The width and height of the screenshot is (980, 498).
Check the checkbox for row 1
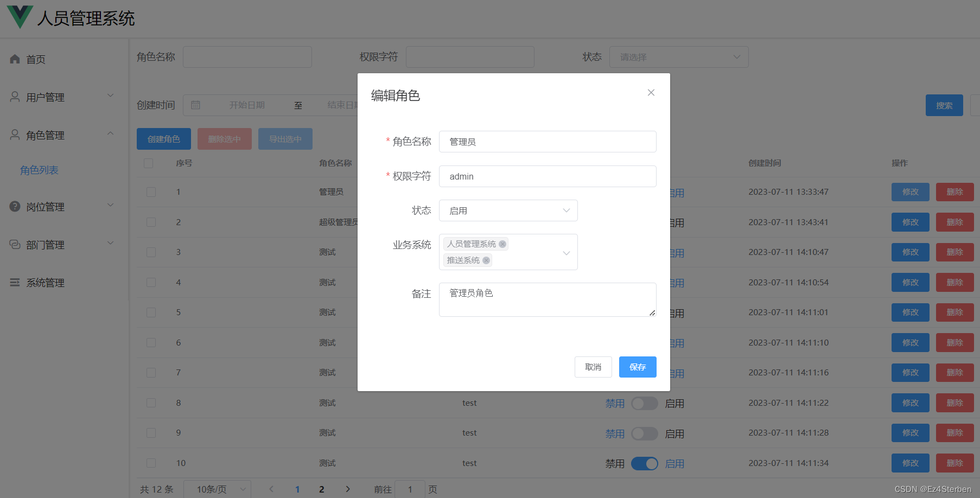[x=151, y=192]
